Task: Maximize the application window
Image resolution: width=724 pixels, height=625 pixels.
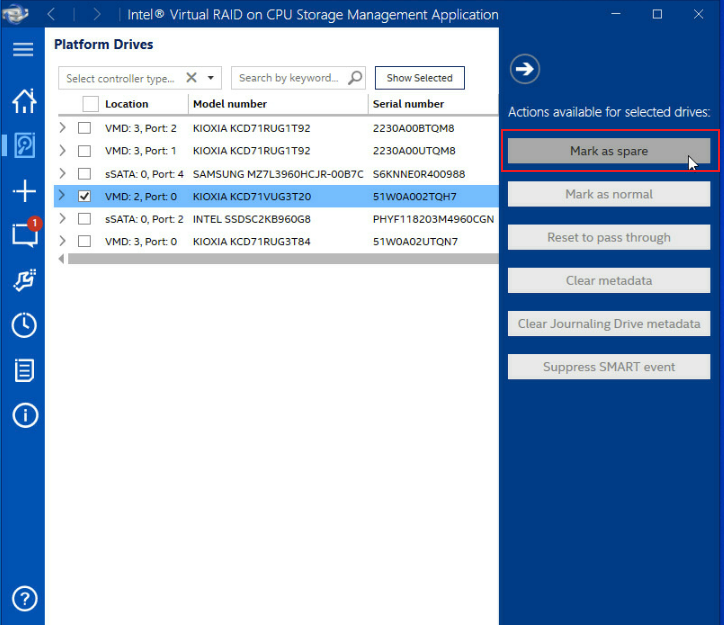Action: [657, 14]
